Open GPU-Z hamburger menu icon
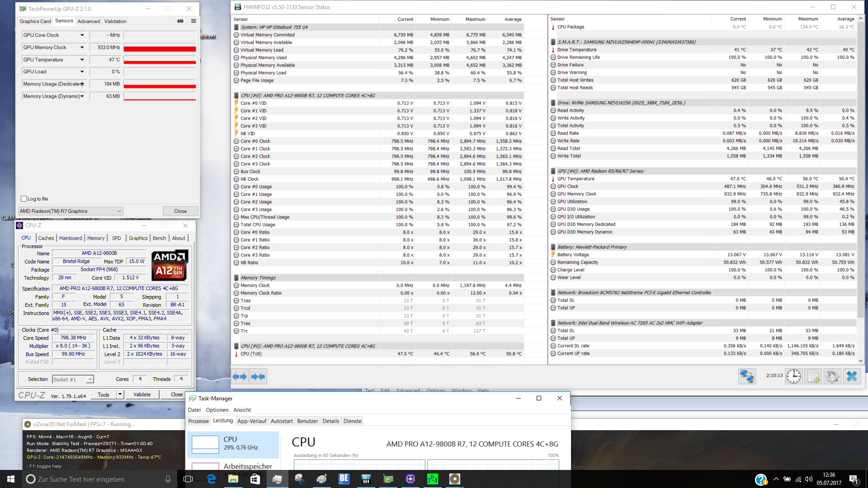This screenshot has height=488, width=868. coord(193,21)
